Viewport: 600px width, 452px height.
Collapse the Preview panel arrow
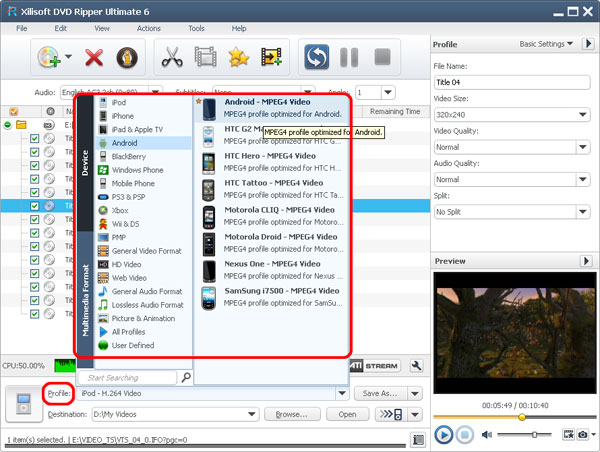(x=586, y=261)
